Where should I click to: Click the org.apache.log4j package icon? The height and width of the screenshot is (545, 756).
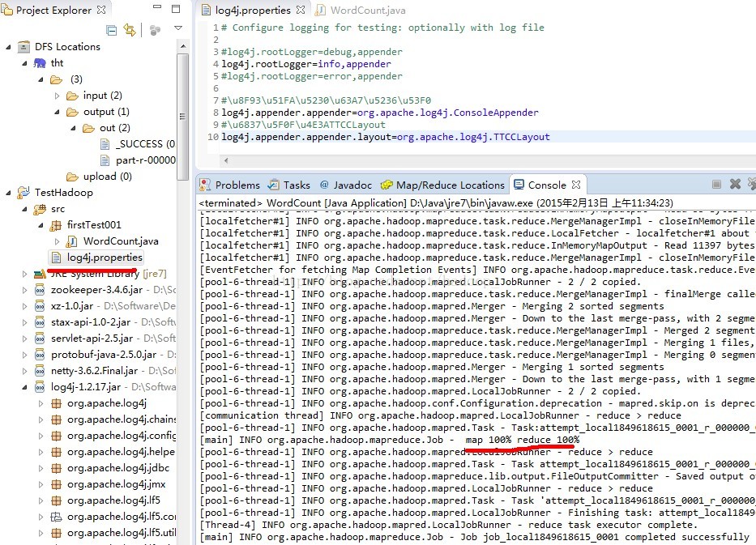[x=56, y=403]
